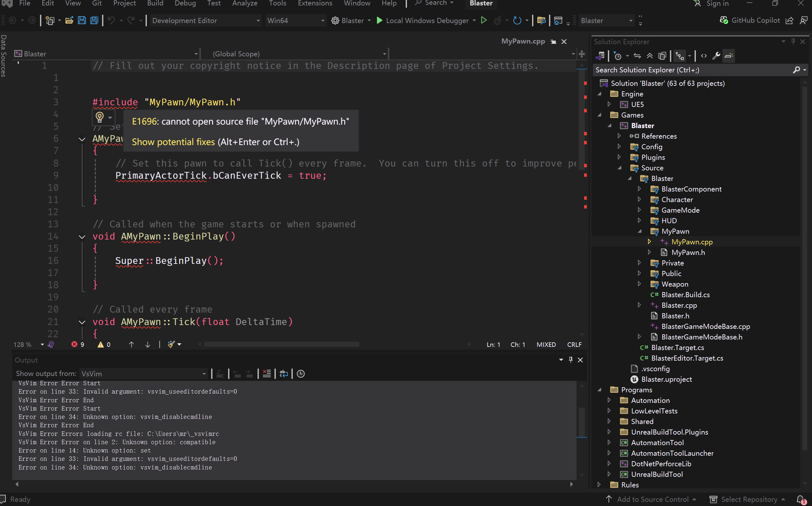Toggle the pin on MyPawn.cpp tab
The width and height of the screenshot is (812, 506).
pyautogui.click(x=553, y=42)
